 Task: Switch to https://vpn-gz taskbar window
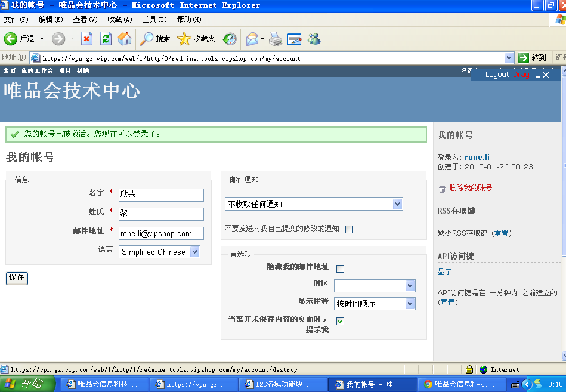(x=194, y=384)
